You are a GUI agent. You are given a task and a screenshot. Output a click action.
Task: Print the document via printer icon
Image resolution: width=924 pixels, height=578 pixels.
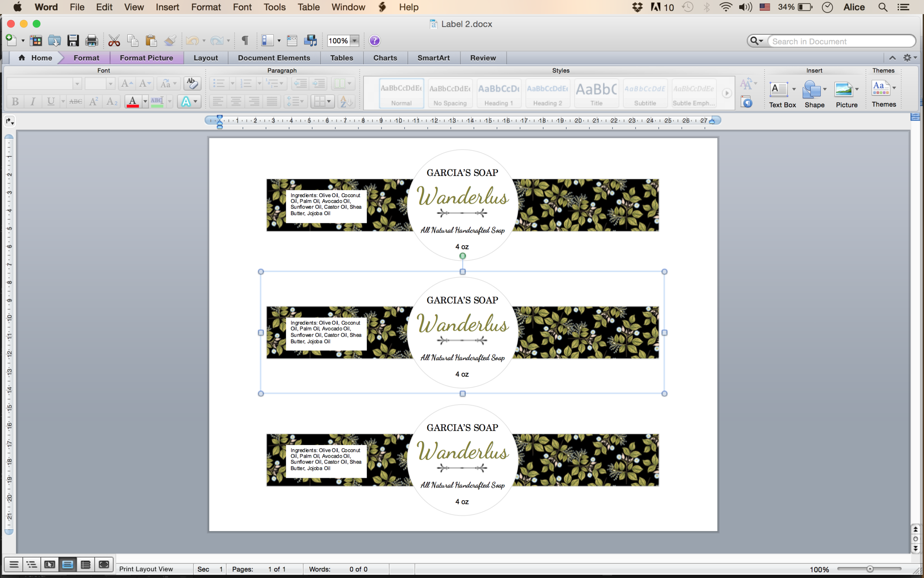[x=92, y=40]
